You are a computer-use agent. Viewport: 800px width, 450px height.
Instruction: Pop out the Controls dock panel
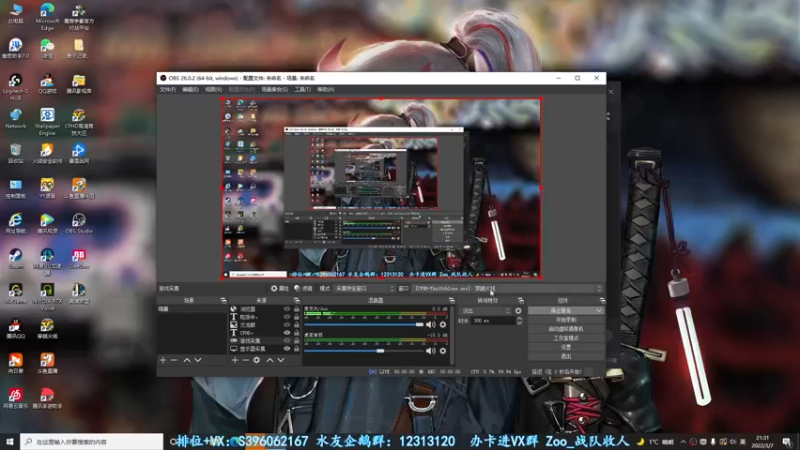point(603,301)
